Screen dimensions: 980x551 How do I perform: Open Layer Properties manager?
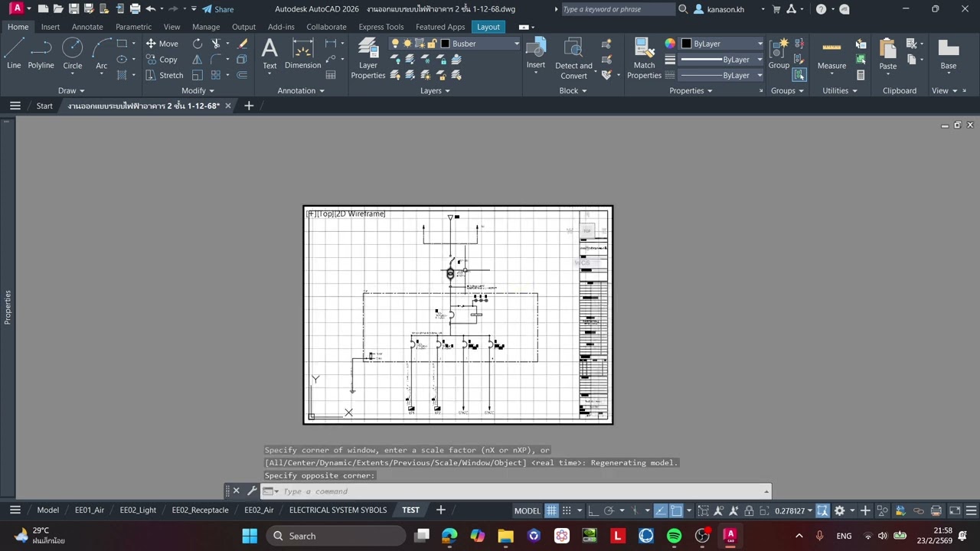point(368,59)
